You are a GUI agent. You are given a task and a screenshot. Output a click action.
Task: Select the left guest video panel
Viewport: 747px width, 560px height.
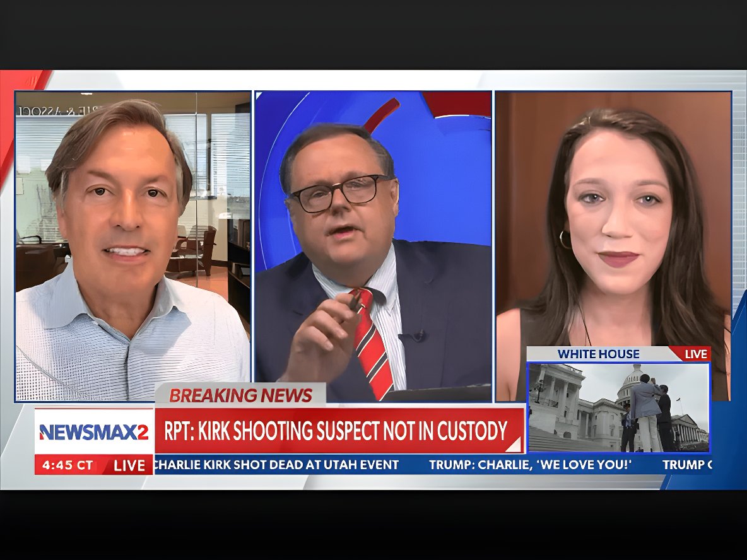point(133,246)
